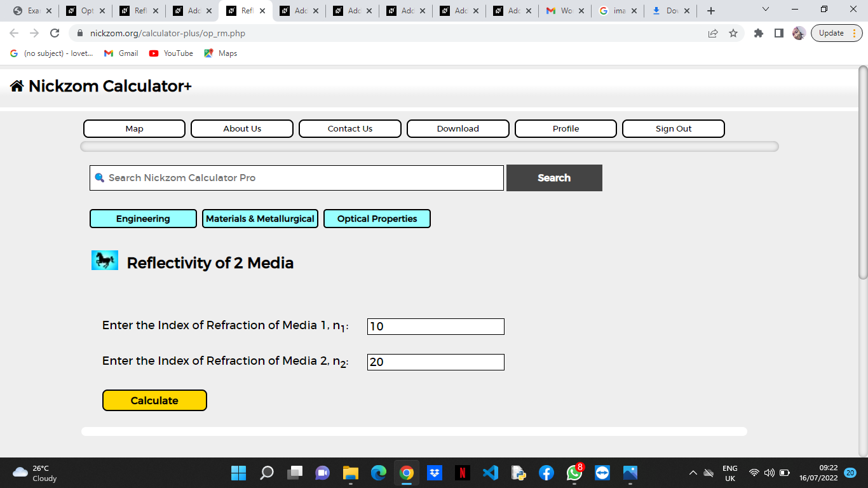Click the home icon beside Nickzom Calculator+
868x488 pixels.
click(x=17, y=86)
